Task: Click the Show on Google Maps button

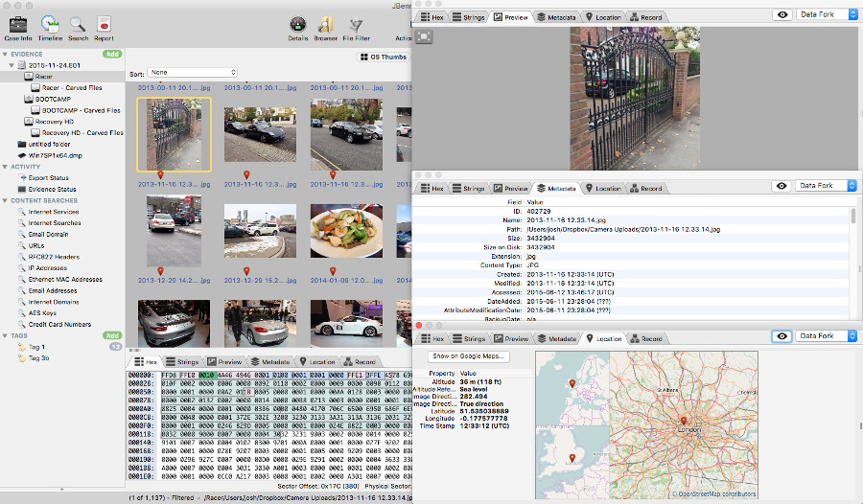Action: (x=470, y=356)
